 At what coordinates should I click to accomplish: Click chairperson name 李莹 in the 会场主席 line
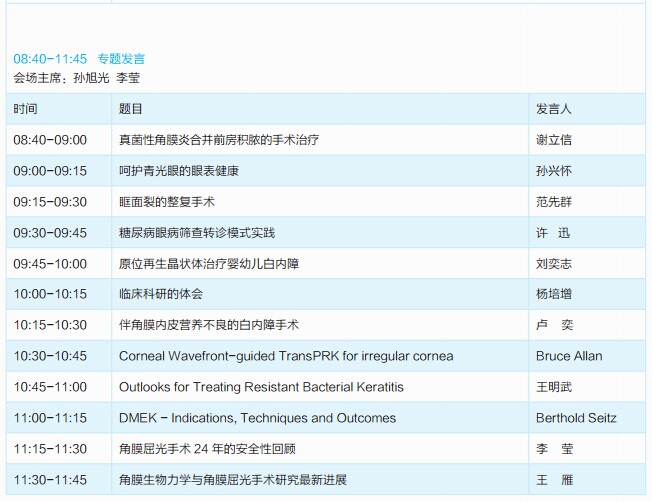[x=128, y=77]
